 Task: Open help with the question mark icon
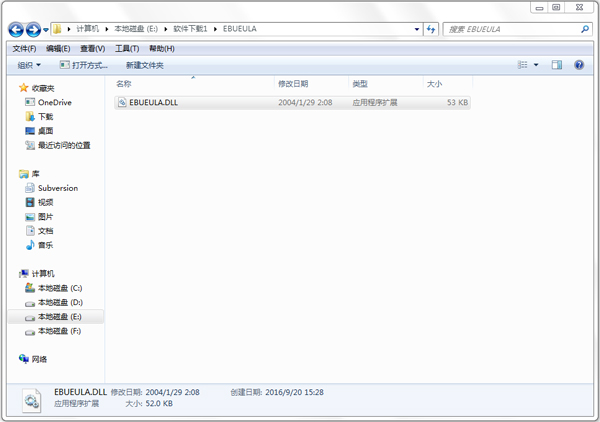579,65
